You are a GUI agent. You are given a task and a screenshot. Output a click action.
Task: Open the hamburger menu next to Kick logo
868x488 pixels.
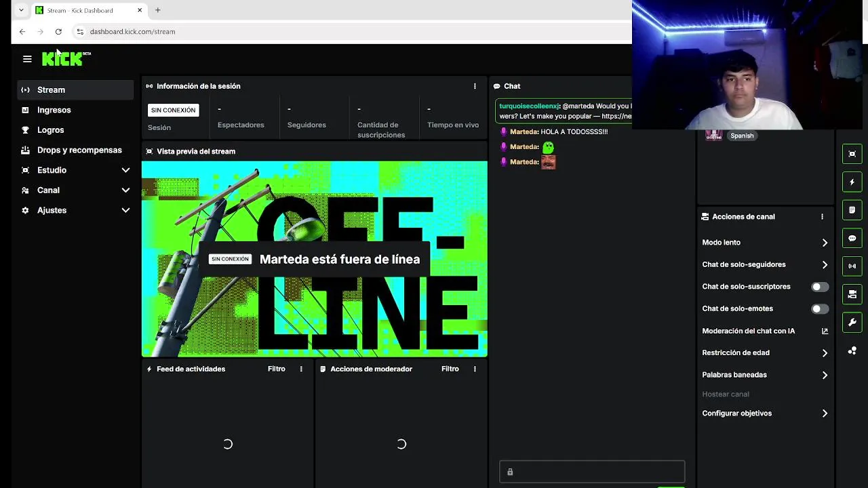(27, 59)
